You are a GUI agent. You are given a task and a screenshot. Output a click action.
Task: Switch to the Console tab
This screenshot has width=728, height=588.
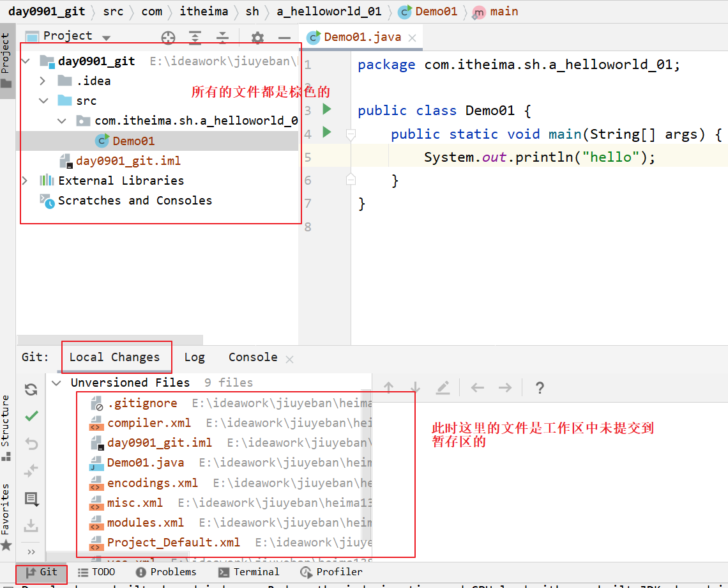[253, 357]
